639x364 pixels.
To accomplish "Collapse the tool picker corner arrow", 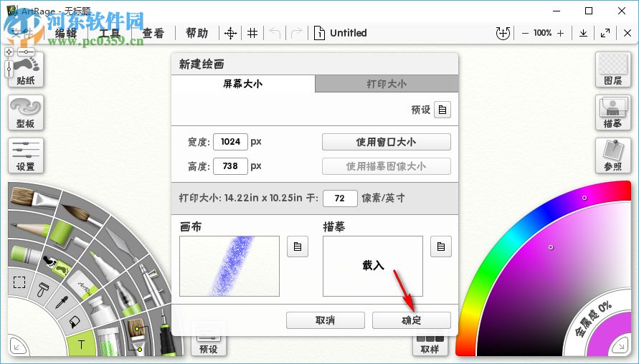I will click(17, 347).
